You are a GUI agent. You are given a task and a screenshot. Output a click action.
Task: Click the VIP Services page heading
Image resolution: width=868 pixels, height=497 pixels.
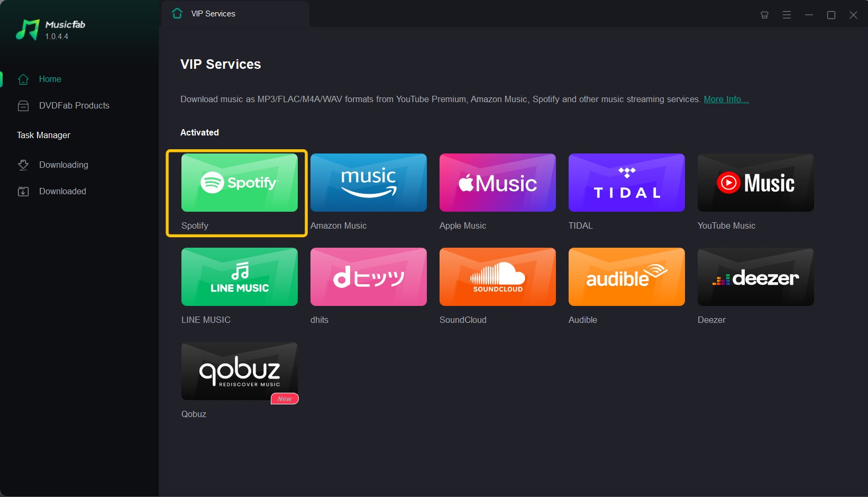[x=221, y=64]
